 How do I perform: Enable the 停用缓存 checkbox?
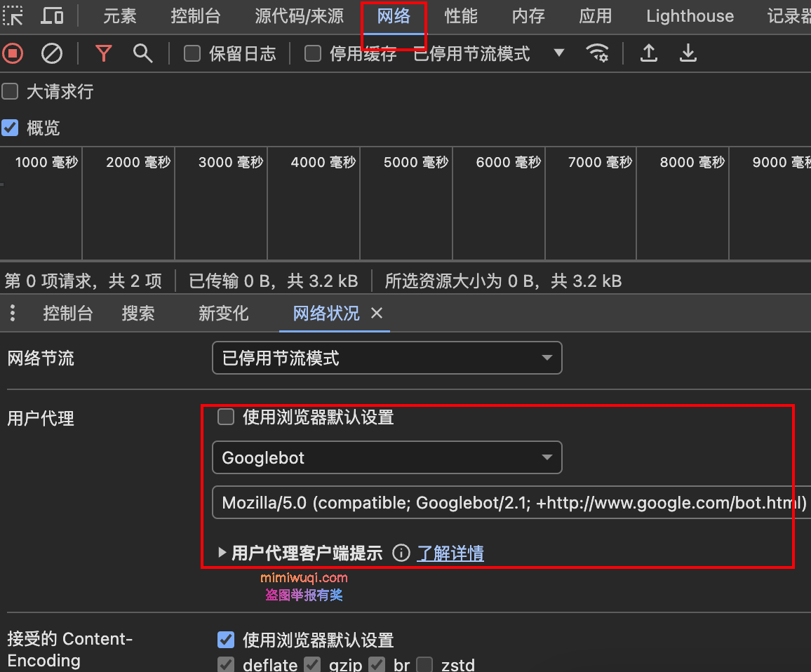click(x=312, y=53)
